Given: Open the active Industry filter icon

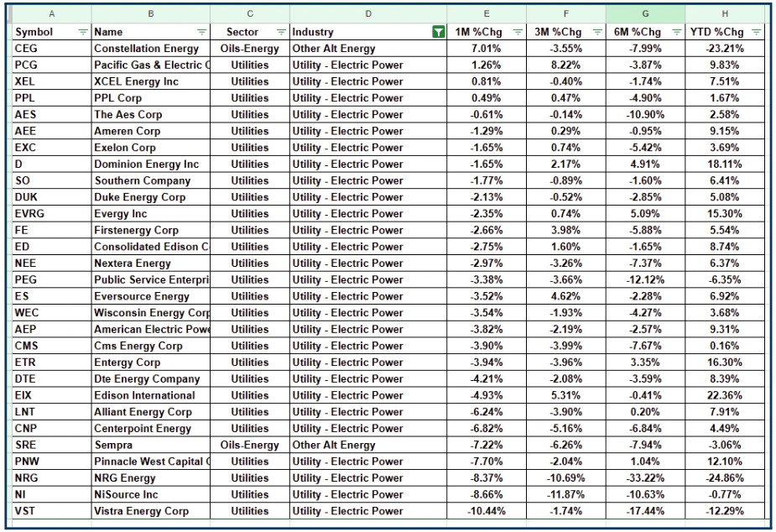Looking at the screenshot, I should point(438,32).
